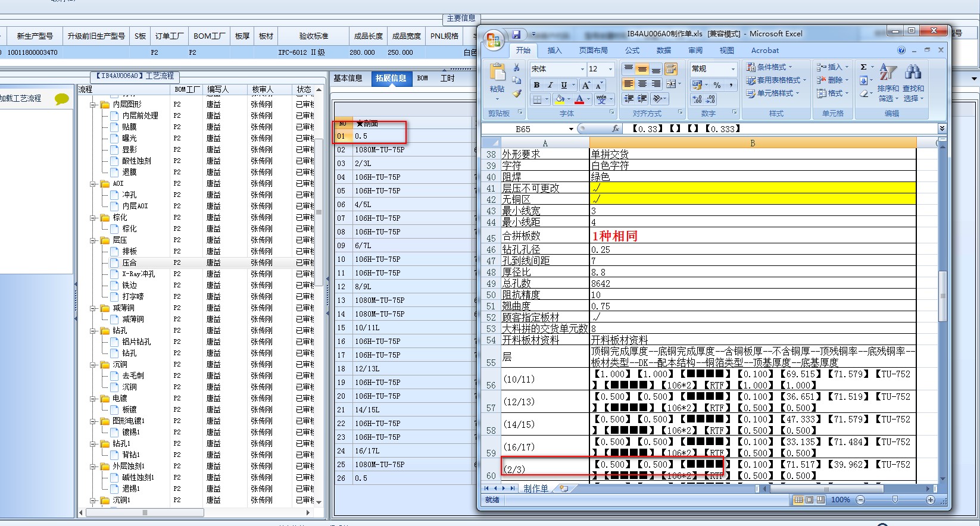Open the Insert (插入) ribbon tab
The height and width of the screenshot is (526, 980).
click(x=554, y=51)
